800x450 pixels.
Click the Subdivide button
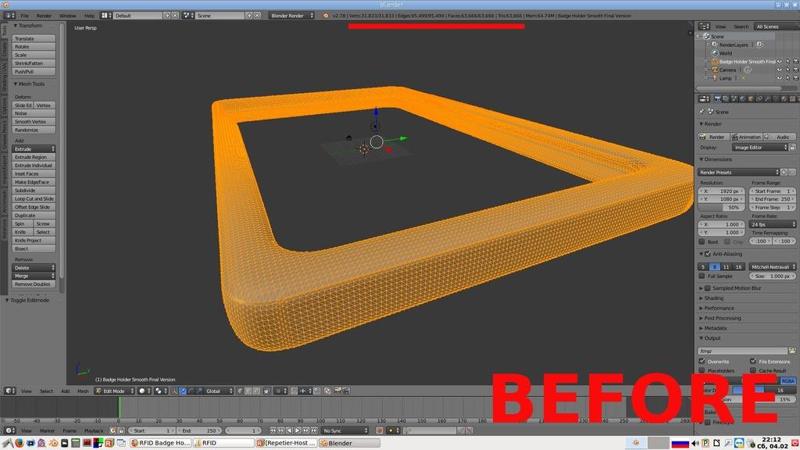[x=34, y=190]
